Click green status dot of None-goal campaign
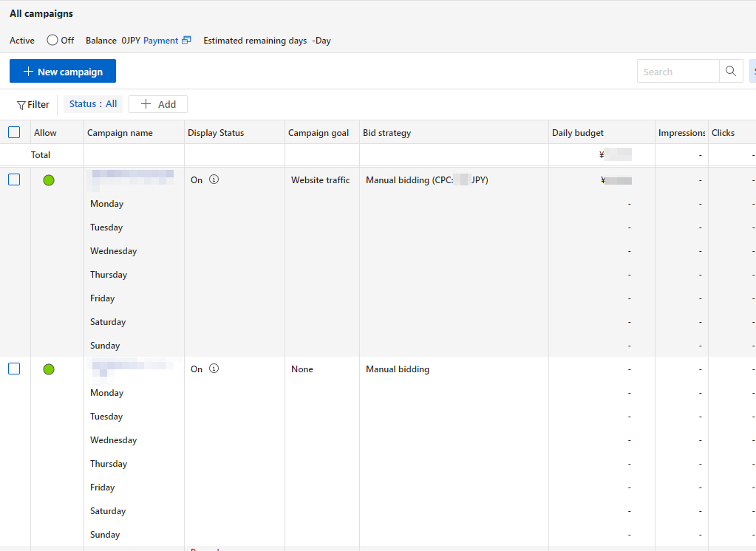This screenshot has height=551, width=756. [49, 369]
